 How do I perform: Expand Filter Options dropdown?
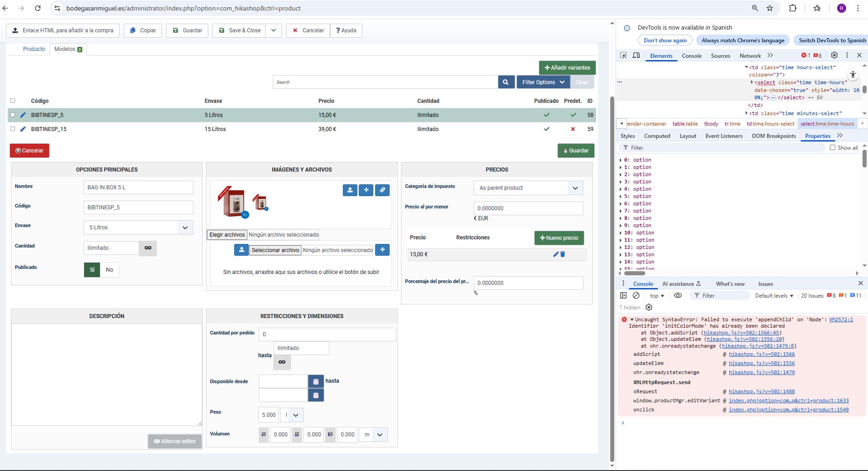[543, 82]
